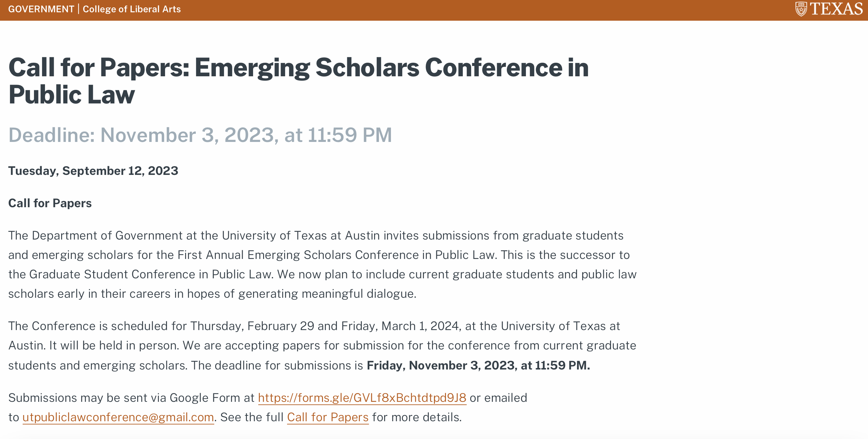Click the Tuesday, September 12, 2023 date

pyautogui.click(x=93, y=171)
